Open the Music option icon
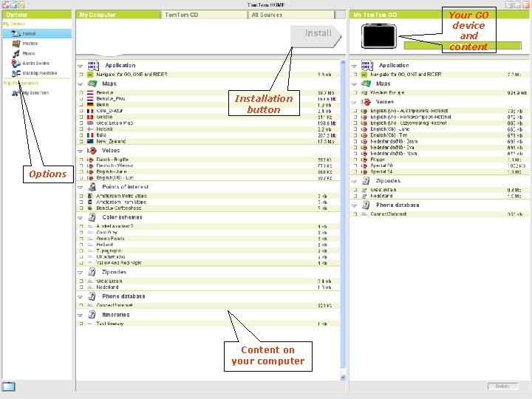 tap(16, 53)
